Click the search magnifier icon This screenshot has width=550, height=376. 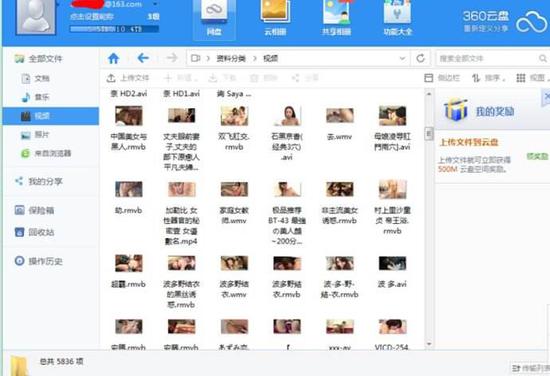coord(543,59)
